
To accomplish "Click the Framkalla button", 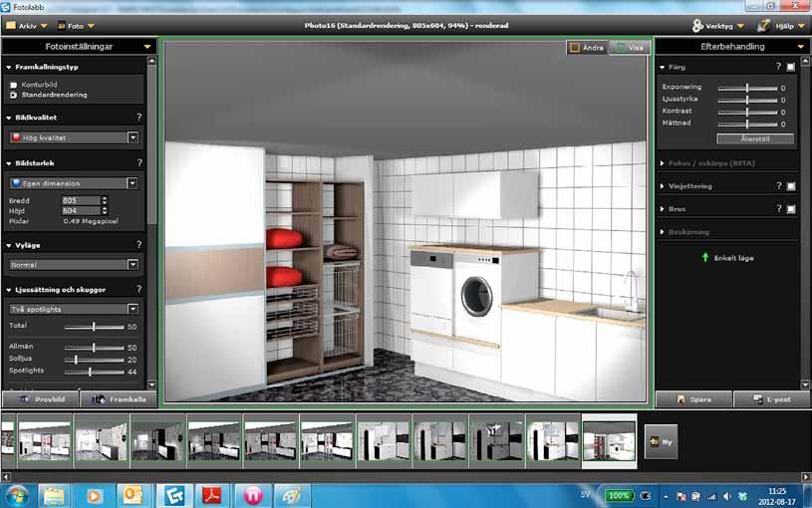I will (119, 399).
